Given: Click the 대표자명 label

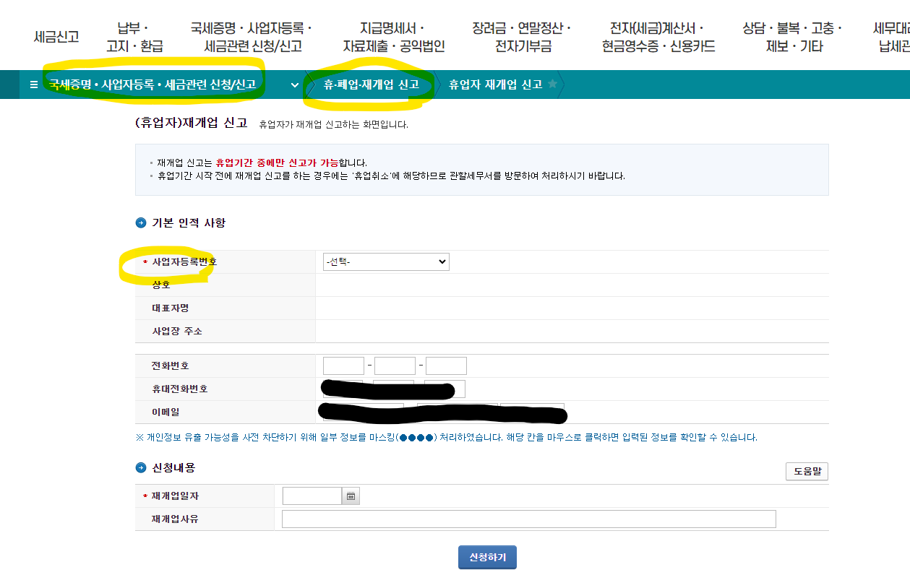Looking at the screenshot, I should point(171,308).
